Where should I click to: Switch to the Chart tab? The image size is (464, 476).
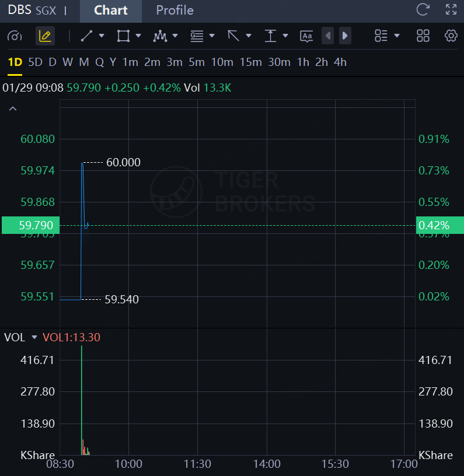(x=111, y=10)
